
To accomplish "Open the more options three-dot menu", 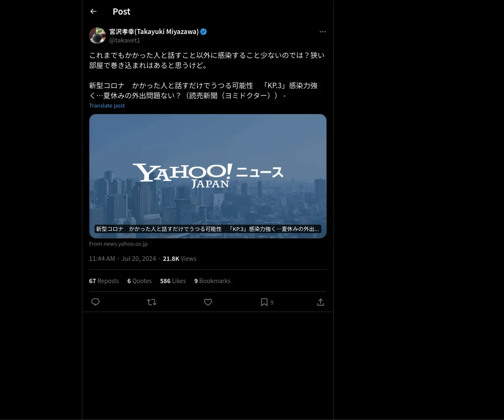I will click(323, 31).
